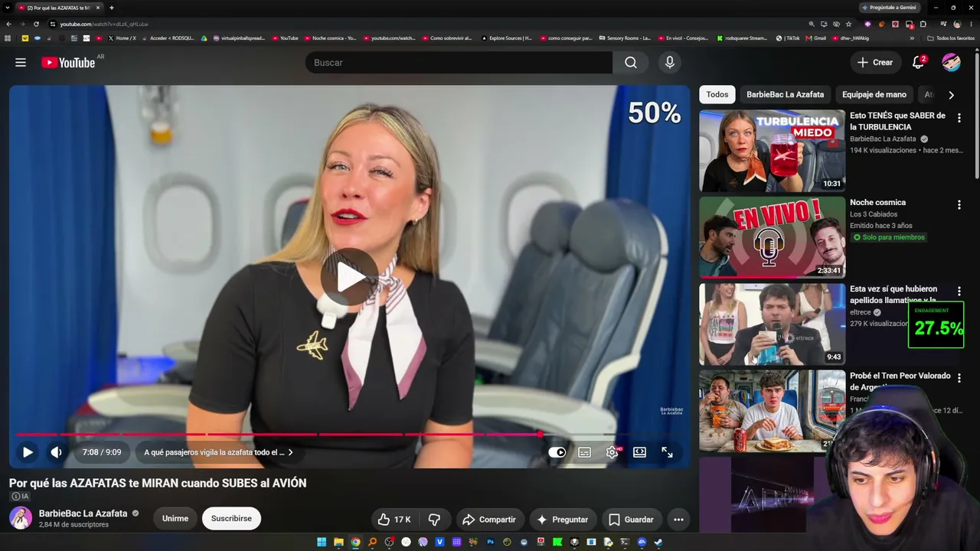
Task: Click the large play button overlay
Action: pos(349,277)
